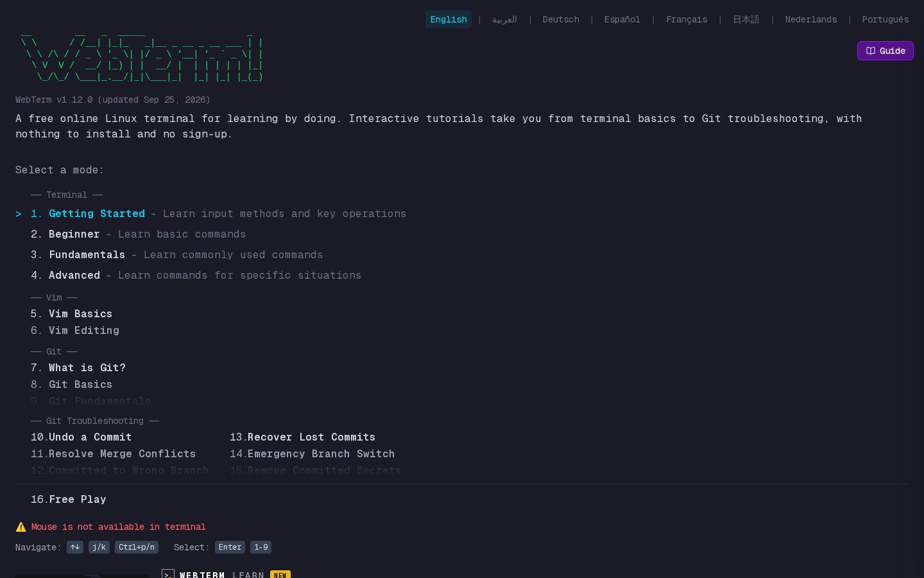
Task: Select mode 4 Advanced
Action: click(196, 275)
